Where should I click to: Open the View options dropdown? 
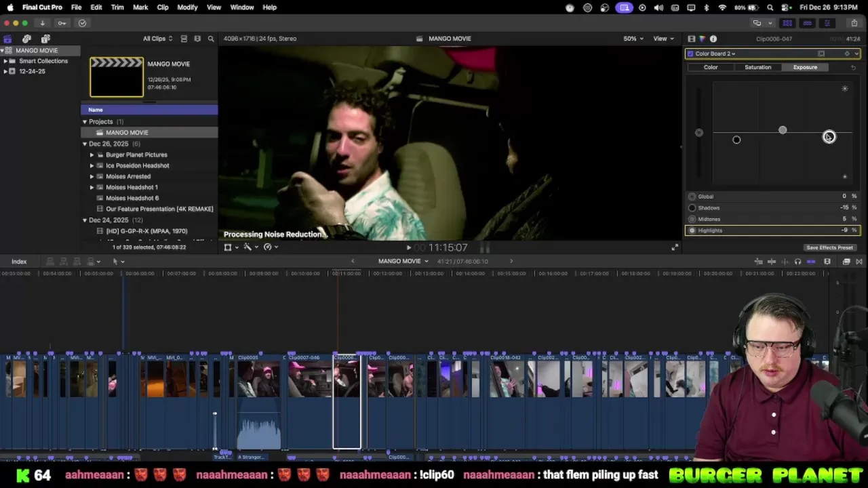point(663,39)
